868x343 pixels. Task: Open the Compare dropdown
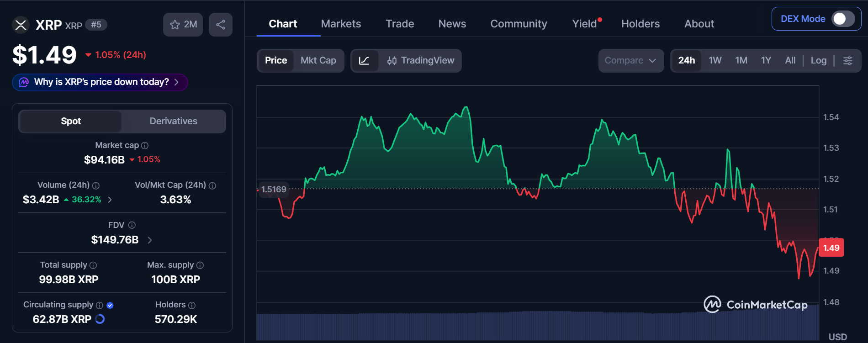(x=631, y=61)
